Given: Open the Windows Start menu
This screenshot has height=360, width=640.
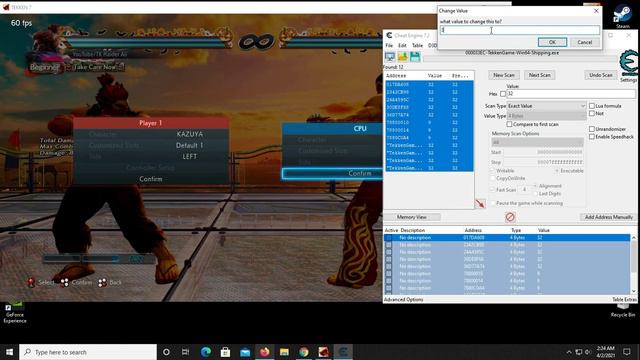Looking at the screenshot, I should [9, 352].
